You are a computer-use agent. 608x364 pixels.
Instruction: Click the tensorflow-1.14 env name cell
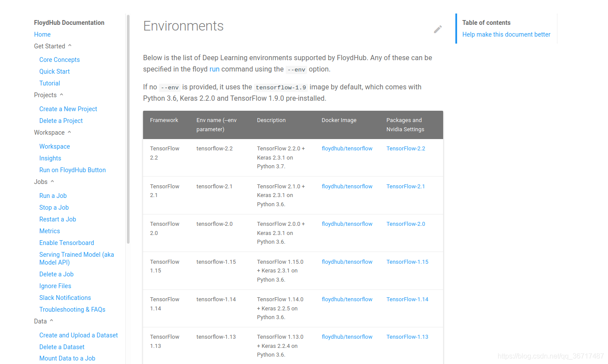(x=216, y=299)
